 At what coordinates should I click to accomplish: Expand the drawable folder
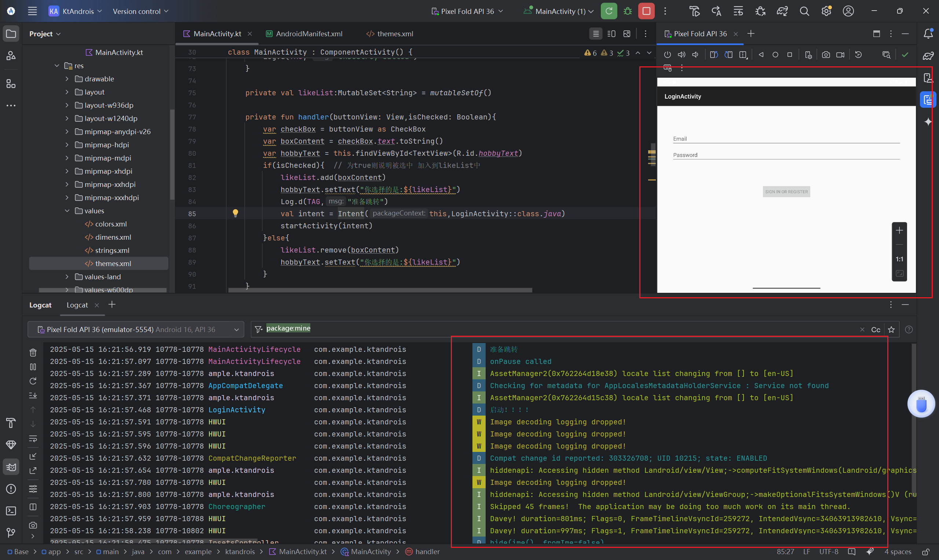click(67, 79)
